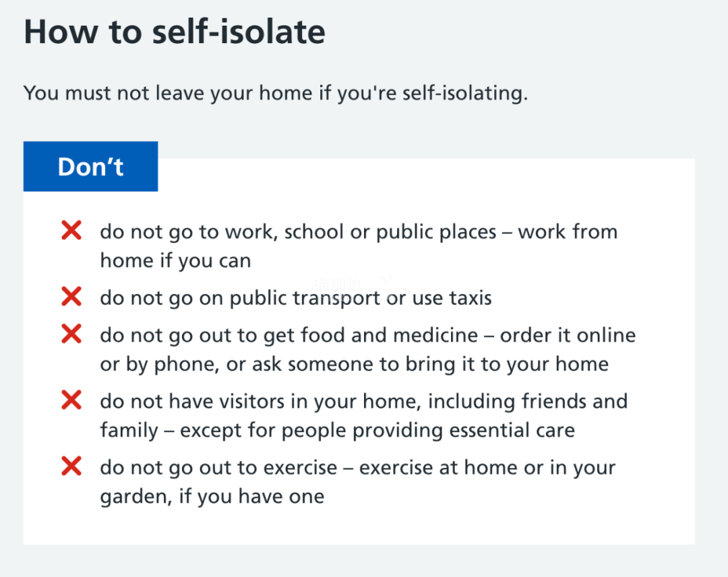Click the red X beside the exercise advice
The width and height of the screenshot is (728, 577).
click(71, 466)
